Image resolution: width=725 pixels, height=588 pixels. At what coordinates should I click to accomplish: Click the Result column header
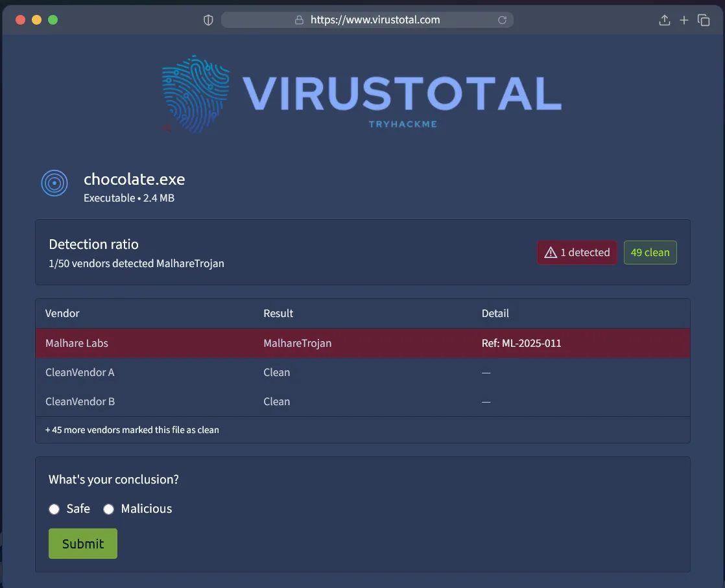(278, 313)
